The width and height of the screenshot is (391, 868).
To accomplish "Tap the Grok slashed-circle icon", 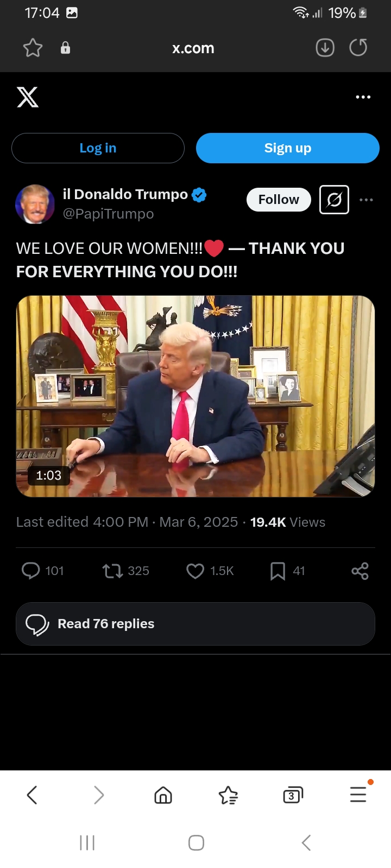I will pyautogui.click(x=334, y=200).
